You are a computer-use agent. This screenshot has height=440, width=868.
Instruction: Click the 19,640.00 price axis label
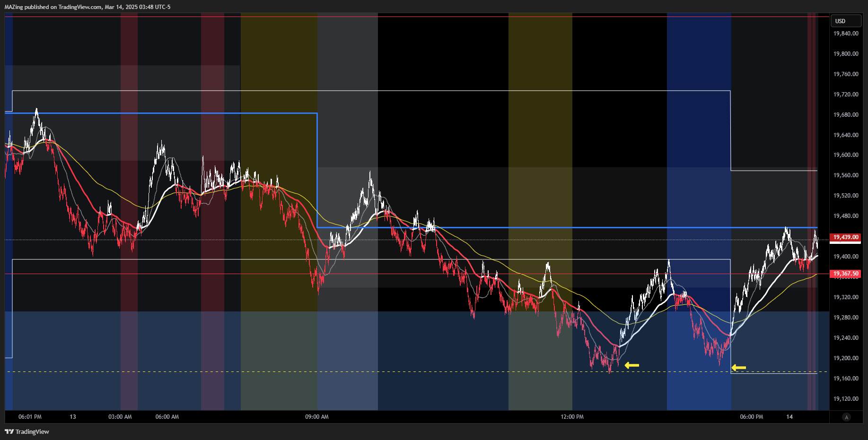[846, 135]
